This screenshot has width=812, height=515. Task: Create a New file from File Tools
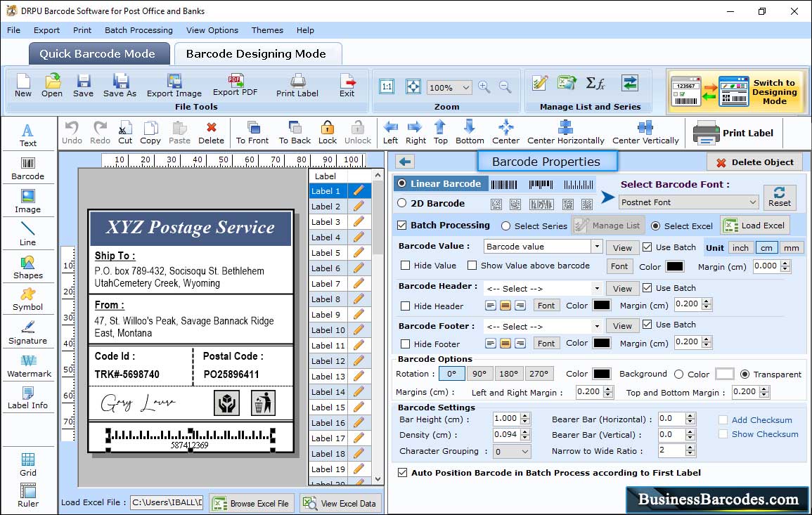tap(22, 86)
